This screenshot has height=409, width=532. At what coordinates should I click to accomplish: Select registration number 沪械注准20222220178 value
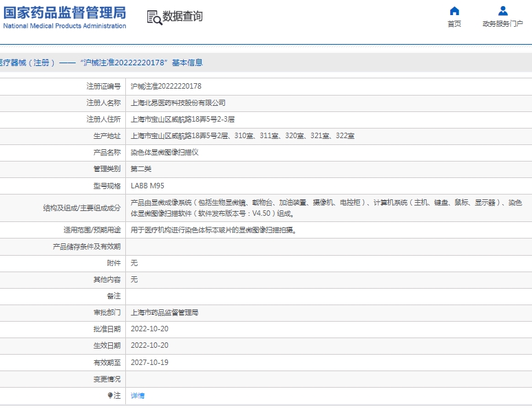pyautogui.click(x=166, y=87)
